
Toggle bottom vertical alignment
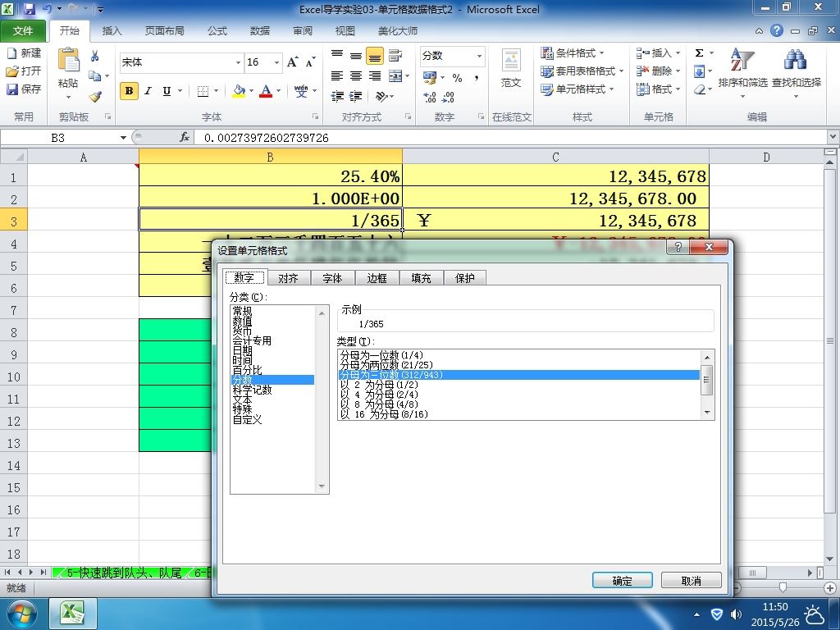374,55
